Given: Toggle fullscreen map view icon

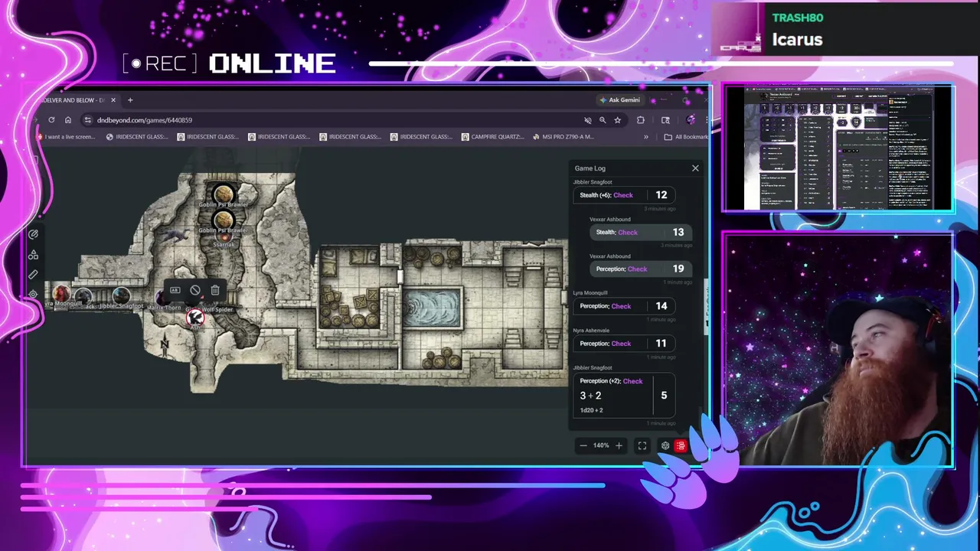Looking at the screenshot, I should 642,445.
